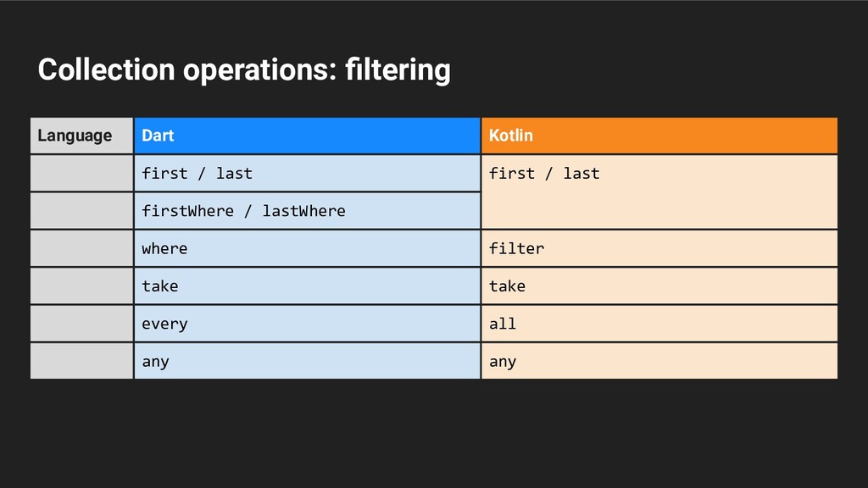Click the 'any' cell in Dart column
Screen dimensions: 868x488
pos(306,361)
